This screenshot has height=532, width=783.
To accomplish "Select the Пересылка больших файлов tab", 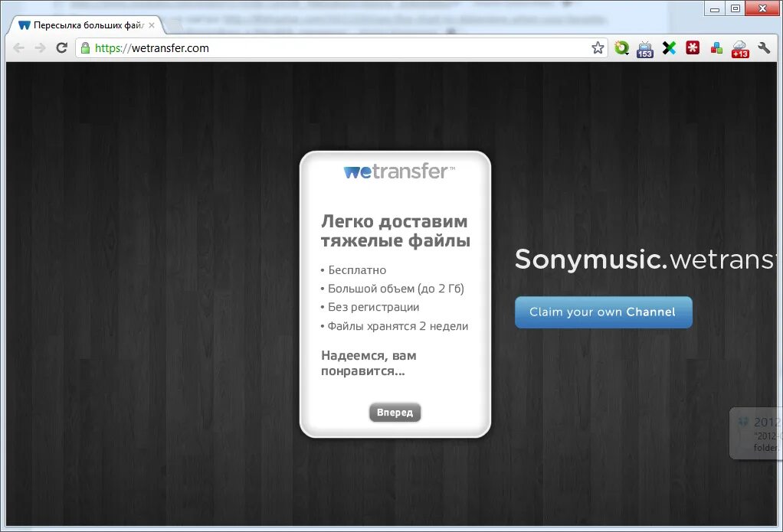I will (x=85, y=25).
